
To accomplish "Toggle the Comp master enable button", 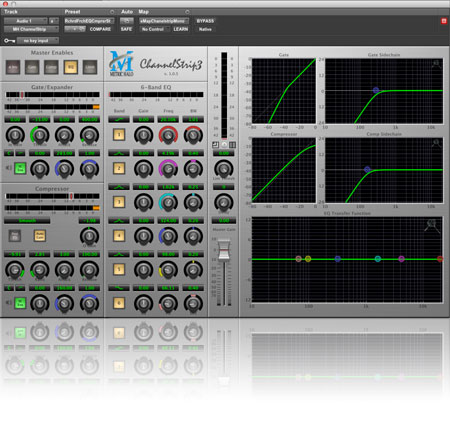I will 51,67.
